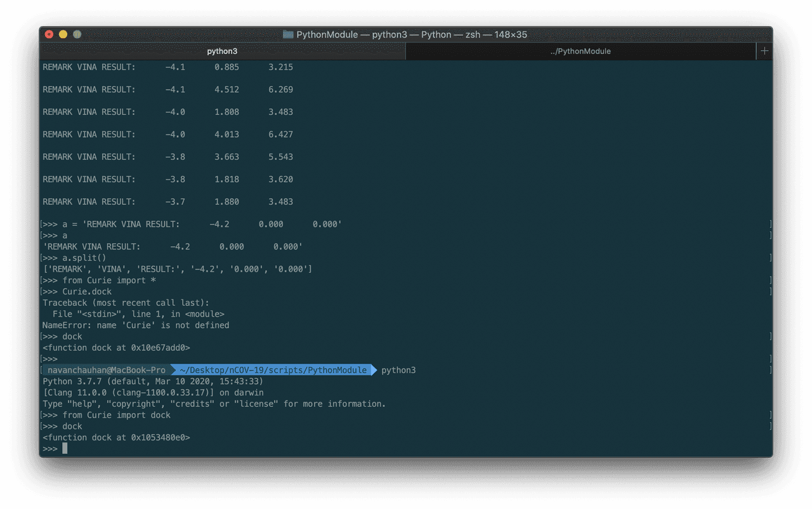
Task: Open a new terminal tab with plus
Action: pyautogui.click(x=764, y=51)
